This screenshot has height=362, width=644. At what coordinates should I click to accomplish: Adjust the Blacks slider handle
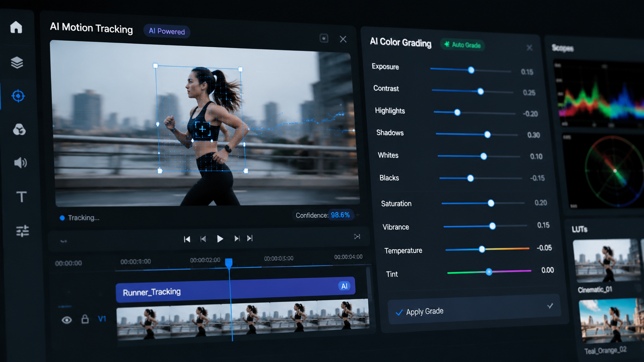[470, 178]
